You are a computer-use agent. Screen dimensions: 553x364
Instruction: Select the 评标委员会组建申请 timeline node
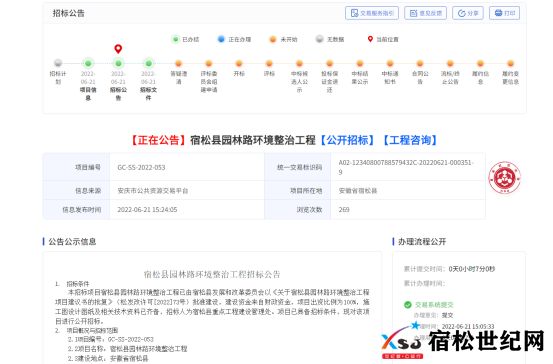tap(209, 63)
